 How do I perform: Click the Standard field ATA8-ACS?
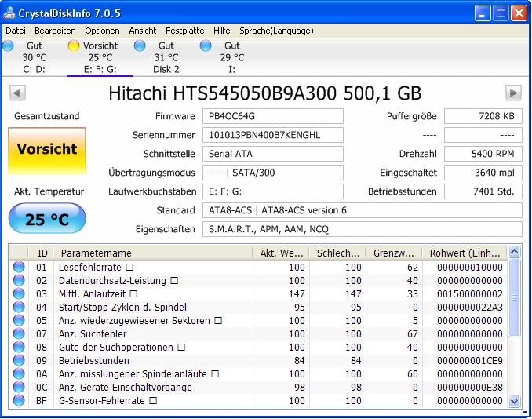click(x=363, y=210)
